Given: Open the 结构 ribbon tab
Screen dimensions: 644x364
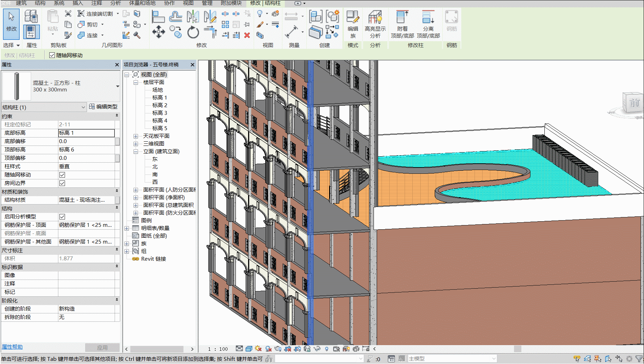Looking at the screenshot, I should point(40,3).
